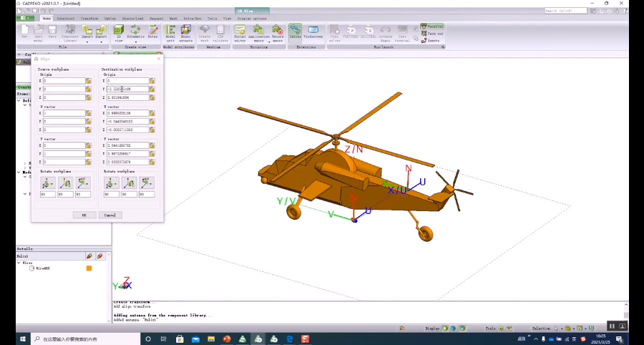
Task: Click the Search box in title area
Action: (565, 11)
